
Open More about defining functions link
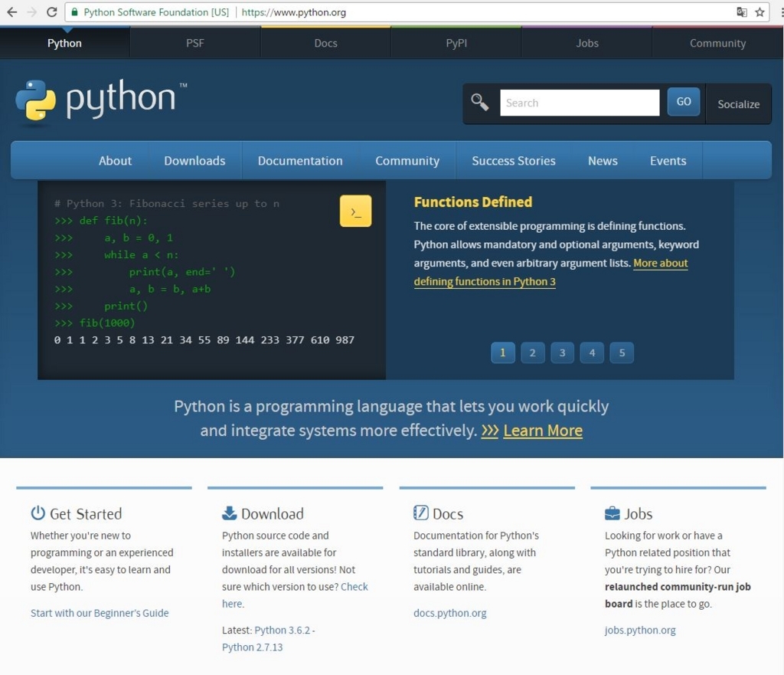485,282
